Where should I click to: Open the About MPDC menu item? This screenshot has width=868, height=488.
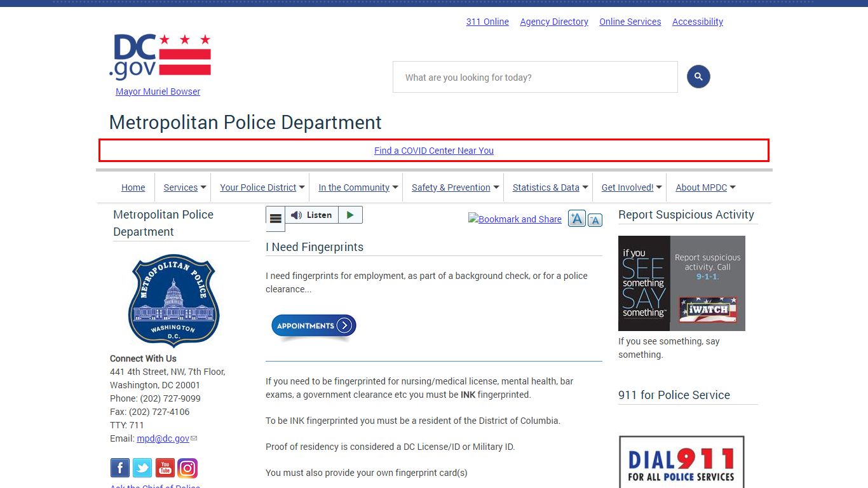click(702, 187)
